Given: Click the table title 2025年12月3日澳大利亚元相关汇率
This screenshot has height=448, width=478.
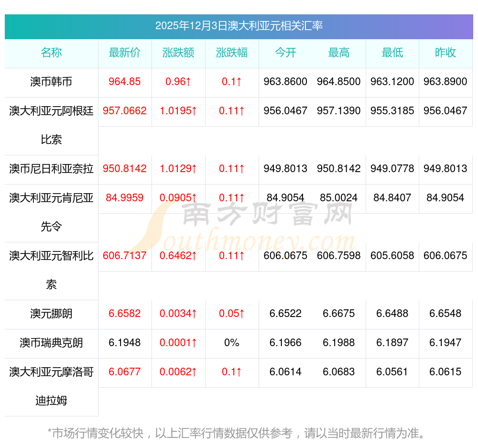Looking at the screenshot, I should point(239,26).
